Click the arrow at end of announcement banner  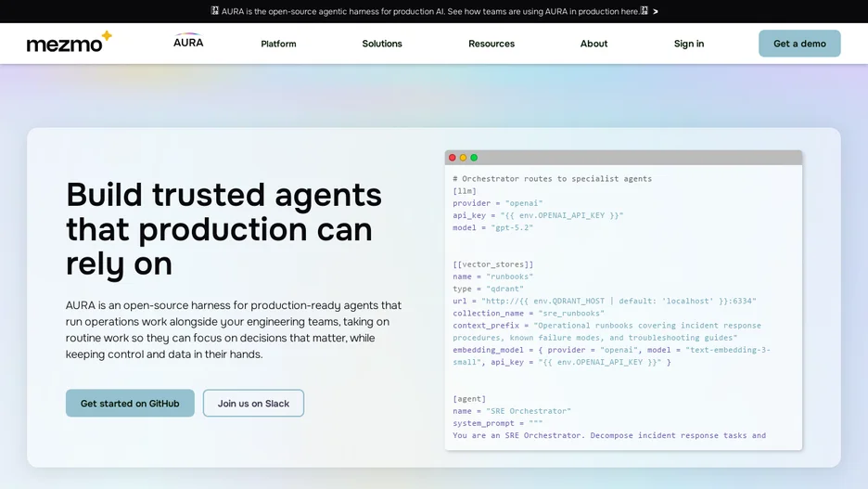pyautogui.click(x=656, y=12)
